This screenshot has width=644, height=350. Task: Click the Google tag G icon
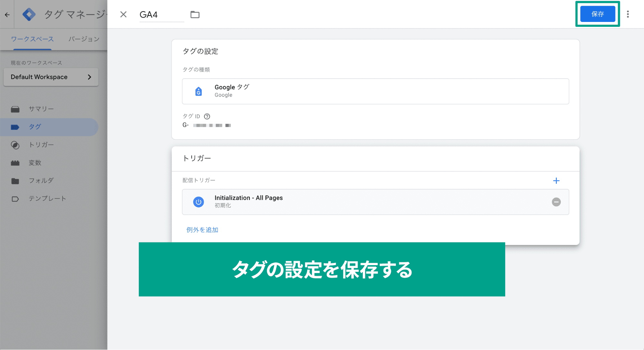199,92
